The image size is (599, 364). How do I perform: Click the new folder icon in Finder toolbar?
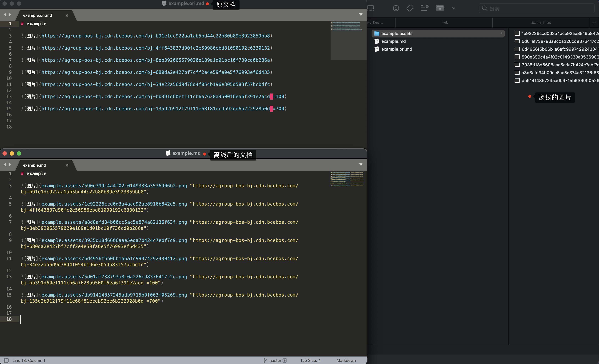[x=424, y=8]
